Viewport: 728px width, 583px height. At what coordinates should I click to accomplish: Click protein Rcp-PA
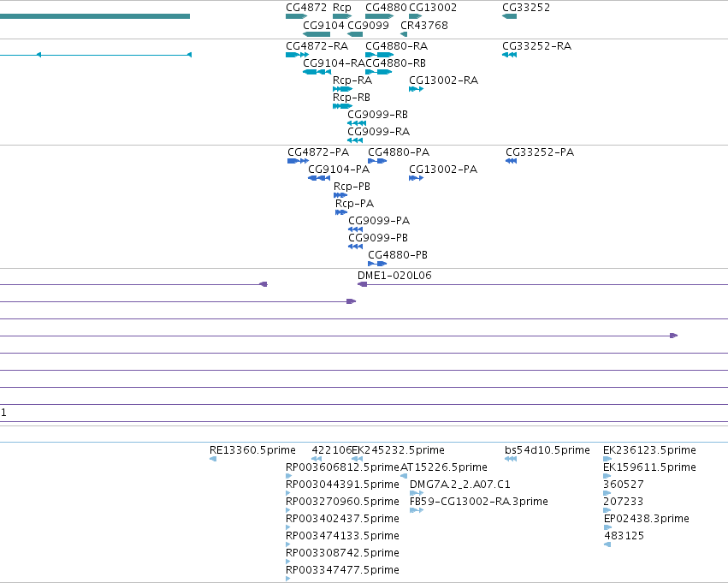355,204
